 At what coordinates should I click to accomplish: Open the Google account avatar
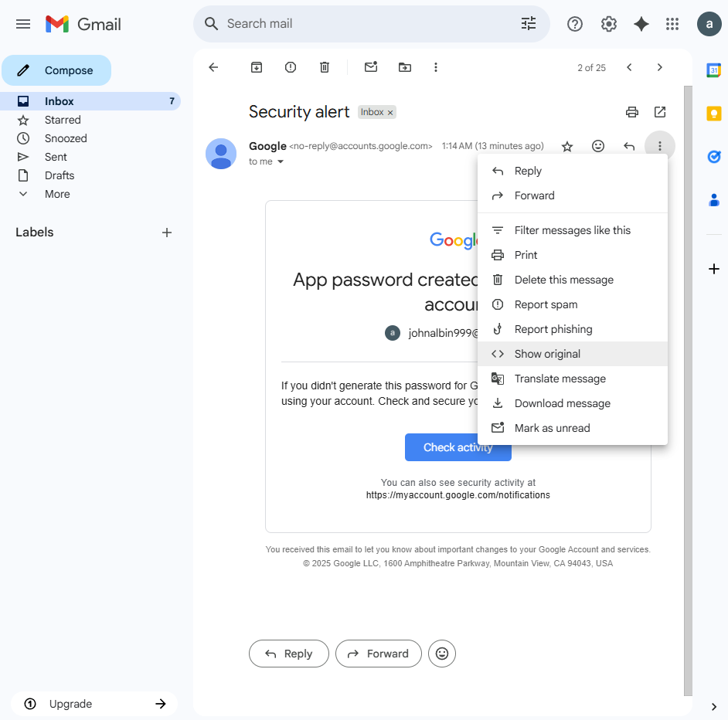[709, 24]
